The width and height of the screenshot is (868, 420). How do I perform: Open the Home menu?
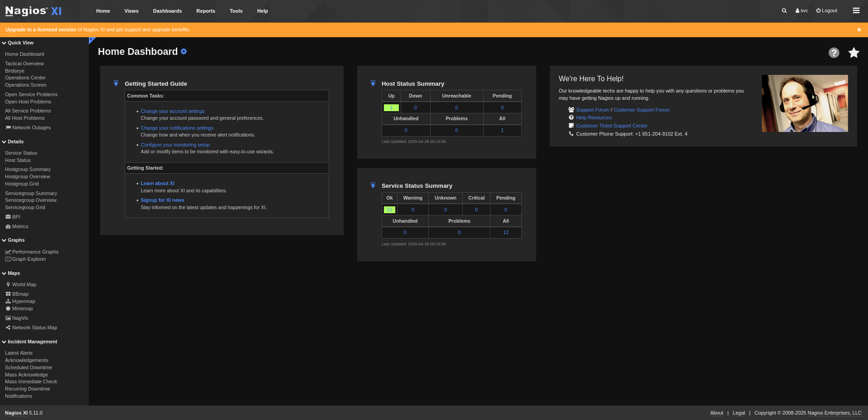(103, 11)
